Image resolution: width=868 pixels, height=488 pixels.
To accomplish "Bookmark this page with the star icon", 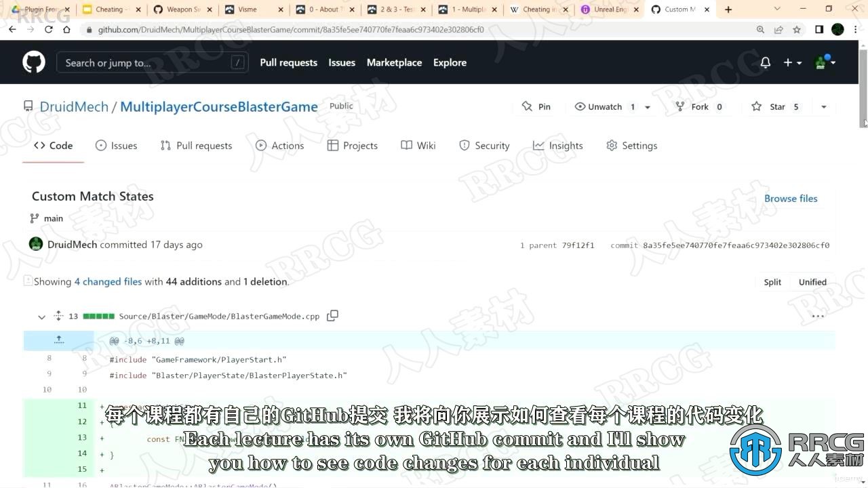I will click(797, 30).
